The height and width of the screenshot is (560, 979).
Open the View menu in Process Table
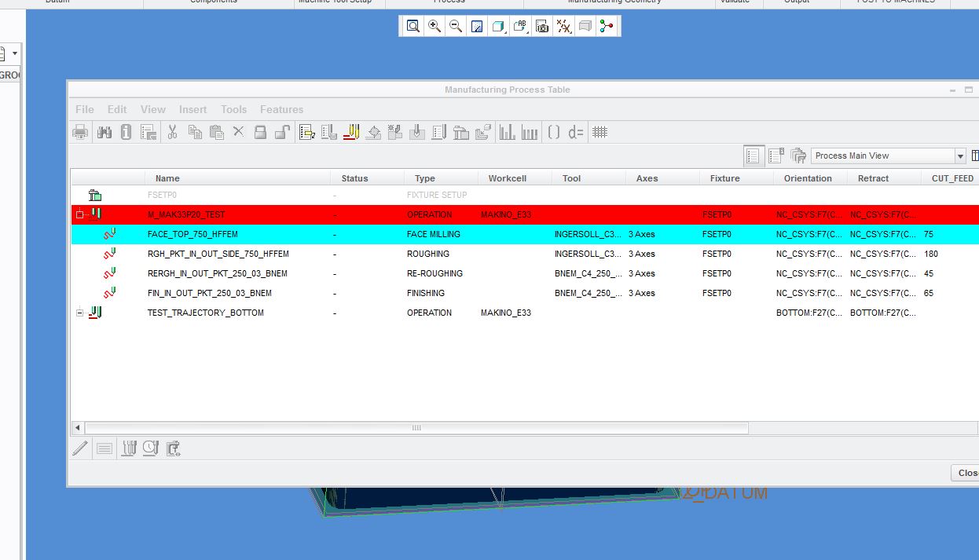(153, 109)
